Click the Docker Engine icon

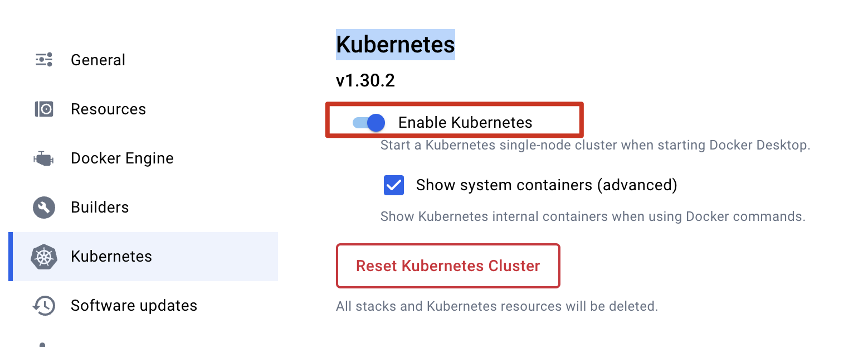coord(44,158)
